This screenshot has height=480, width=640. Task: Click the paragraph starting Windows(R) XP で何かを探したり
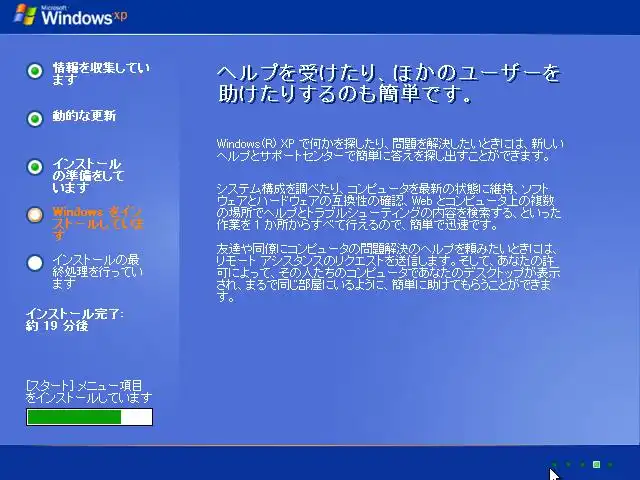[x=390, y=150]
